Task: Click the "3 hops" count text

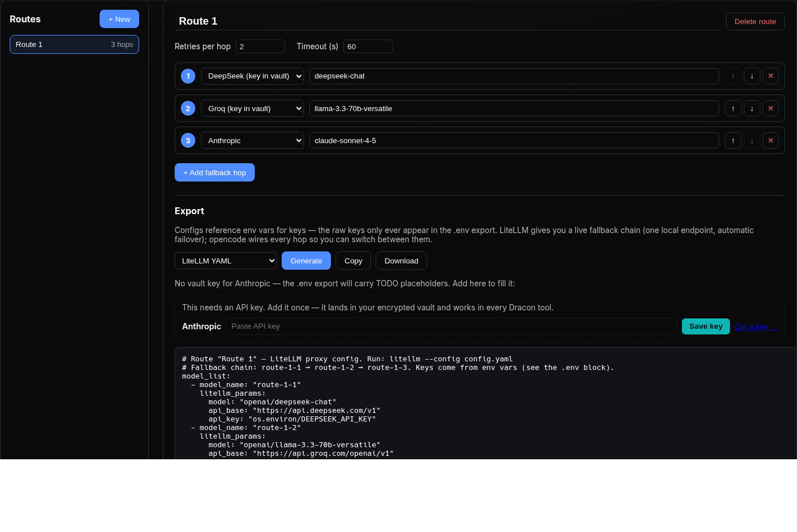Action: coord(122,44)
